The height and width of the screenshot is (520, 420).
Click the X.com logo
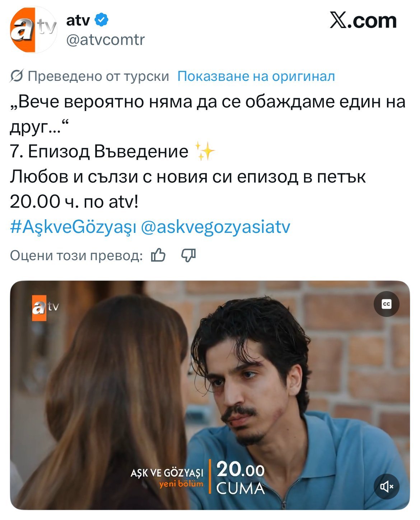coord(363,21)
